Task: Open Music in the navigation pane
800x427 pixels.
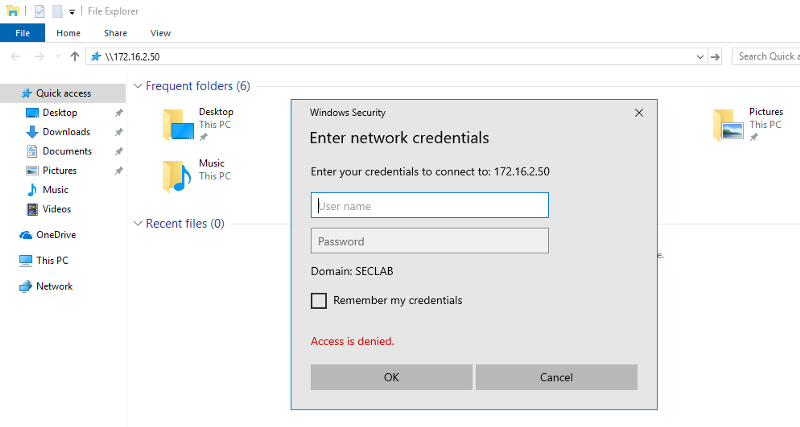Action: [55, 190]
